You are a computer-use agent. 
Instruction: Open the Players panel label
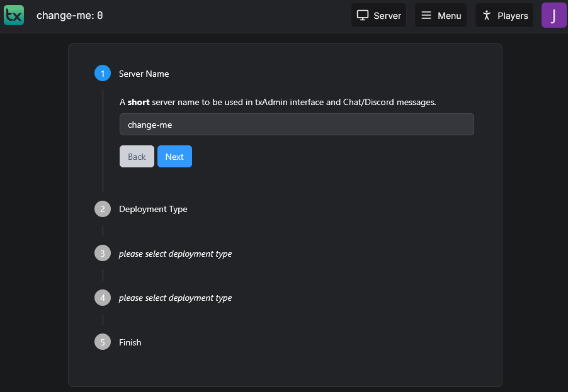513,16
